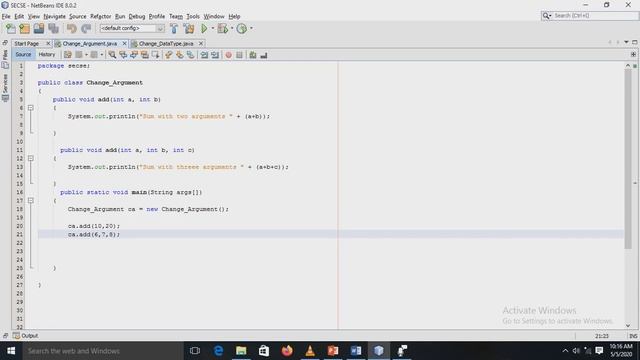Click the Last Edit icon in editor toolbar
The image size is (640, 360).
68,55
